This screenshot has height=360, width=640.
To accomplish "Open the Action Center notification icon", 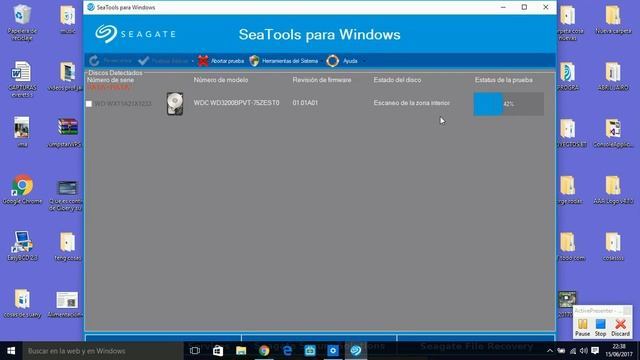I will point(595,351).
